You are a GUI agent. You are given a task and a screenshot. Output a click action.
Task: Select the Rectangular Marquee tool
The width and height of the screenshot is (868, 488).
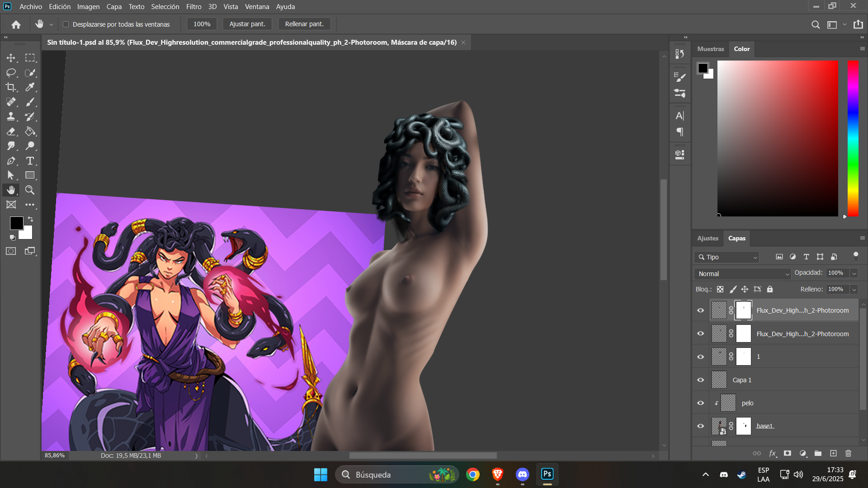[30, 58]
